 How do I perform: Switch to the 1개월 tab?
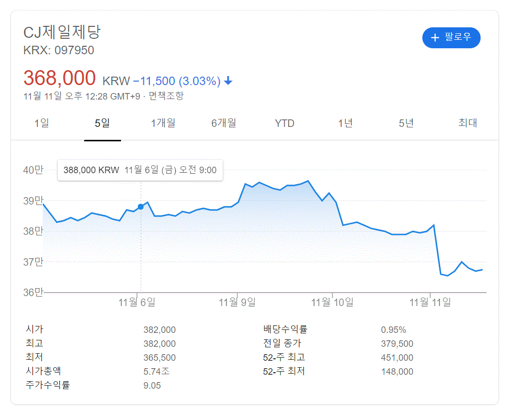(163, 123)
